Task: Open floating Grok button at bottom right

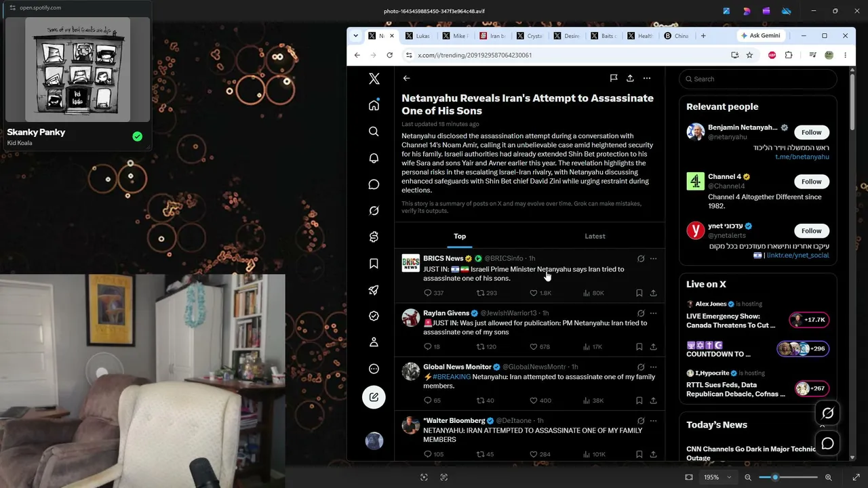Action: point(828,413)
